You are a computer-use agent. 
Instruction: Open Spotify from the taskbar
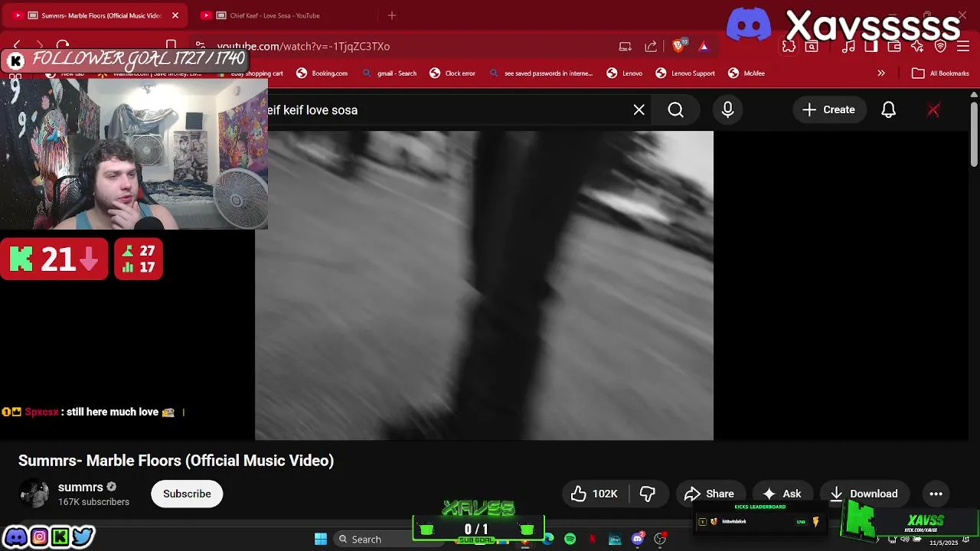coord(570,540)
